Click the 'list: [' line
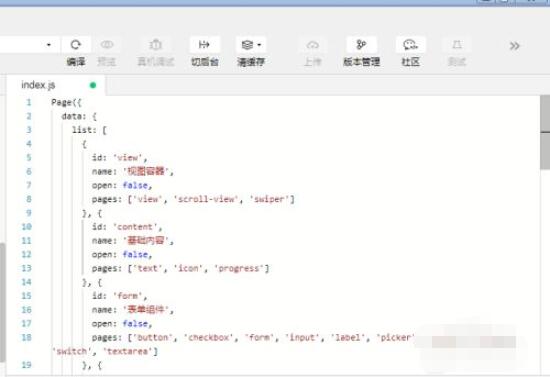550x377 pixels. tap(89, 130)
